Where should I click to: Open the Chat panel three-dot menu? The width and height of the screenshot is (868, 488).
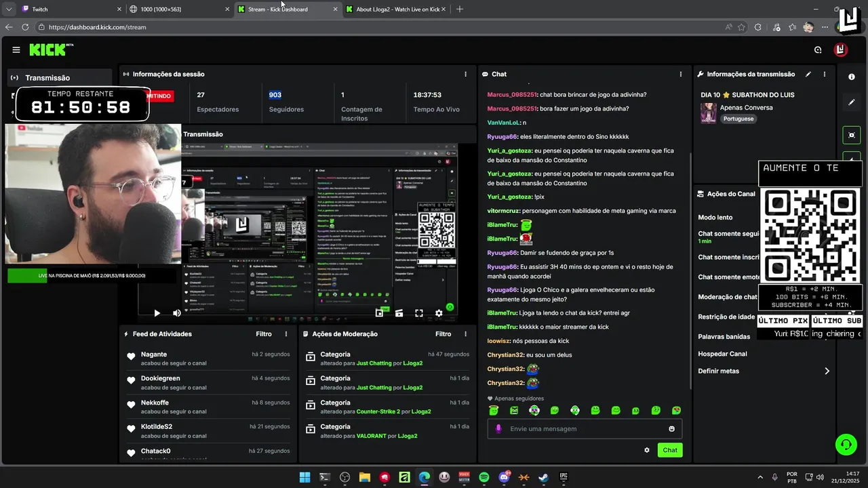(681, 74)
